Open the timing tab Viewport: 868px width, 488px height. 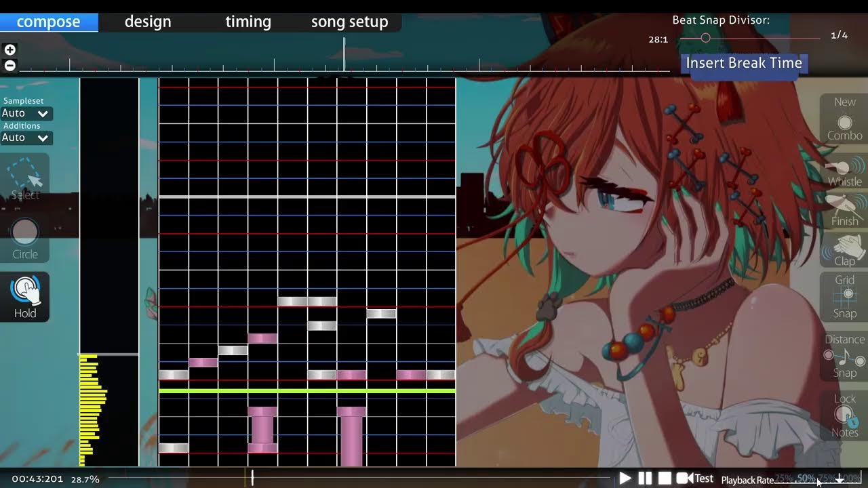pyautogui.click(x=248, y=22)
